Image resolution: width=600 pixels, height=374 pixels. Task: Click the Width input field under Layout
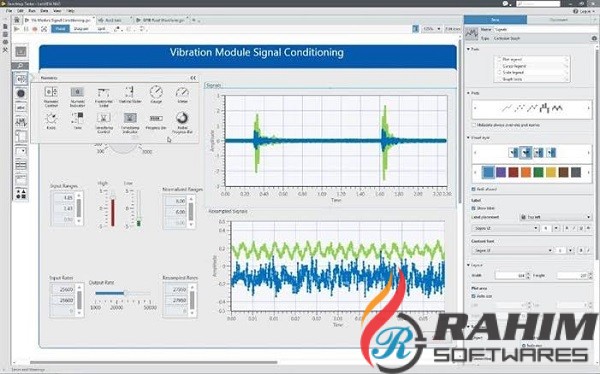tap(511, 275)
